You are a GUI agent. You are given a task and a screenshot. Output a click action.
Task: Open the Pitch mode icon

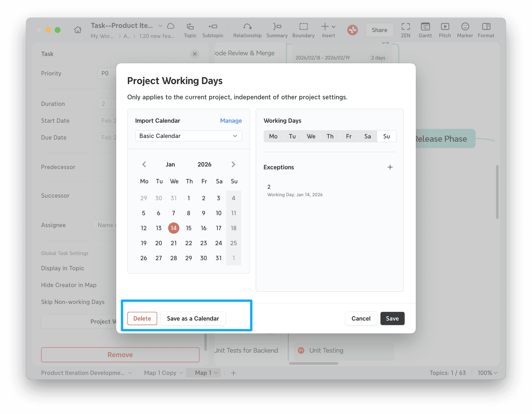[x=445, y=26]
